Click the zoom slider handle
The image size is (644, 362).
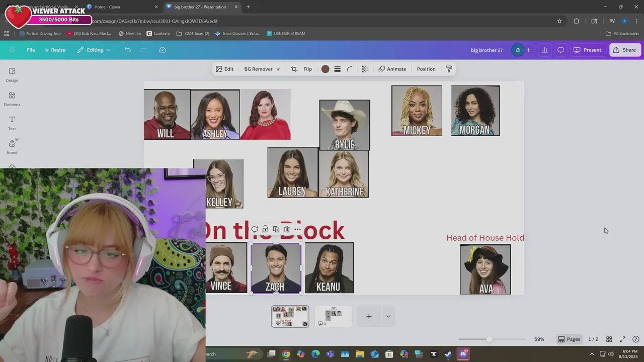[489, 339]
